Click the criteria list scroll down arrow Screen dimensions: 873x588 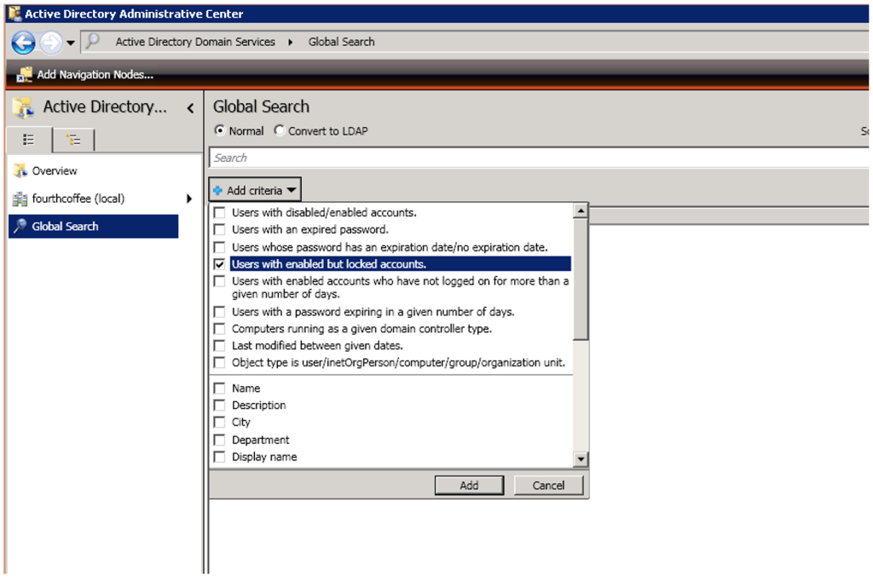tap(581, 459)
